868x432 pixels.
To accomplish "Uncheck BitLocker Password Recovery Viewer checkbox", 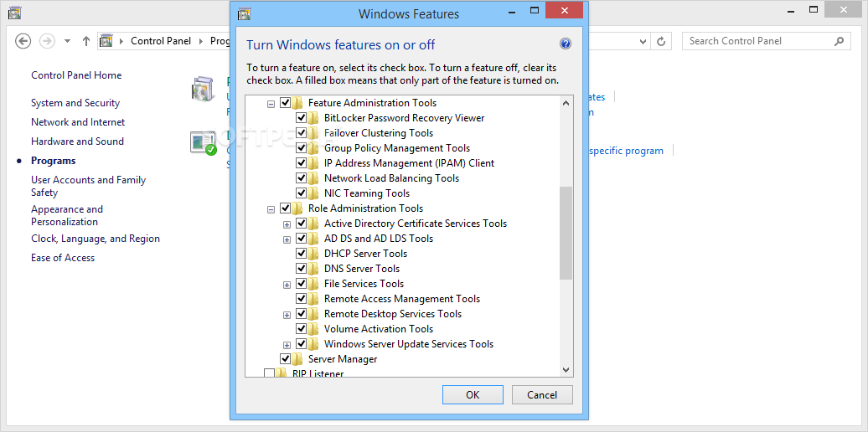I will (301, 118).
